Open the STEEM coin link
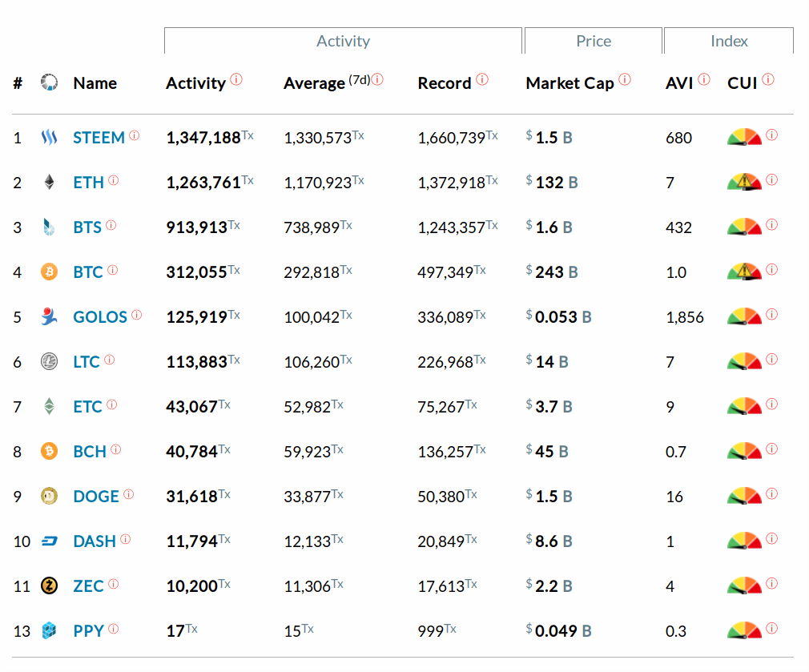The image size is (809, 672). tap(99, 138)
